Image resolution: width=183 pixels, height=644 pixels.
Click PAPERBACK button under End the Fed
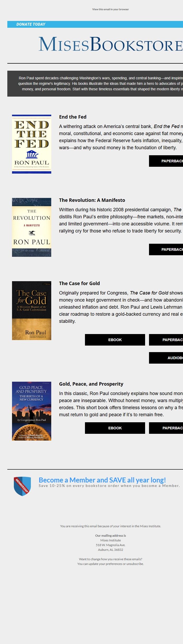pos(169,162)
